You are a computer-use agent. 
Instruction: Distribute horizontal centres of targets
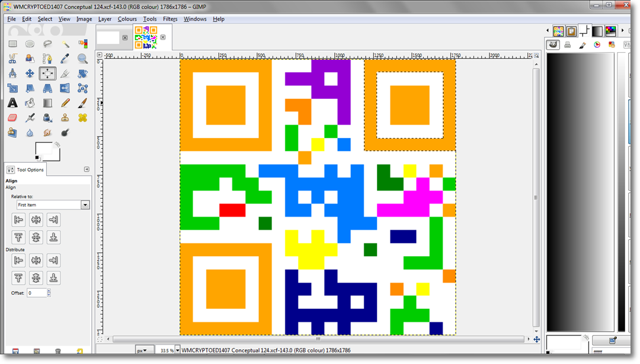pos(36,260)
